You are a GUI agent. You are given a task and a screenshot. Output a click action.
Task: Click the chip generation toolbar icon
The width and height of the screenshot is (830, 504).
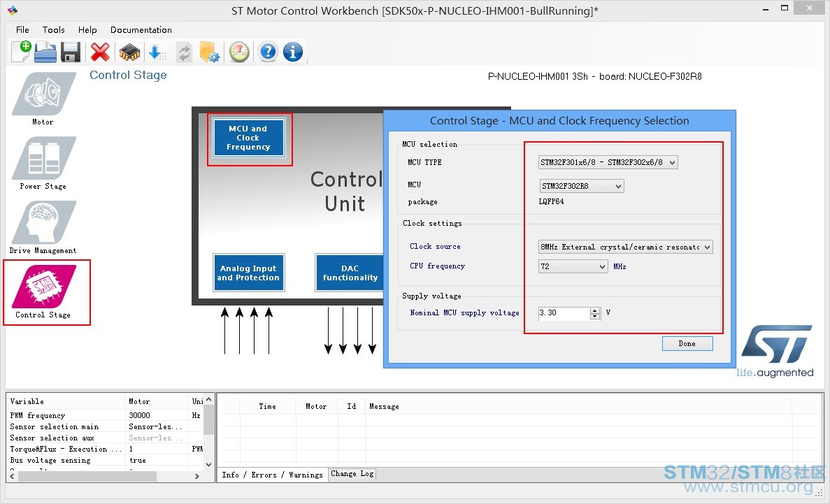[x=129, y=52]
